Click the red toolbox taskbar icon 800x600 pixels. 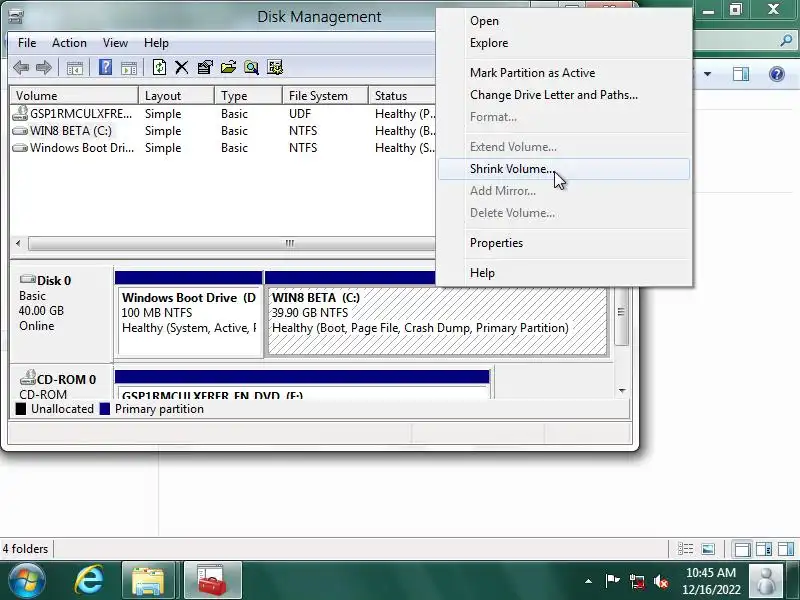click(212, 581)
